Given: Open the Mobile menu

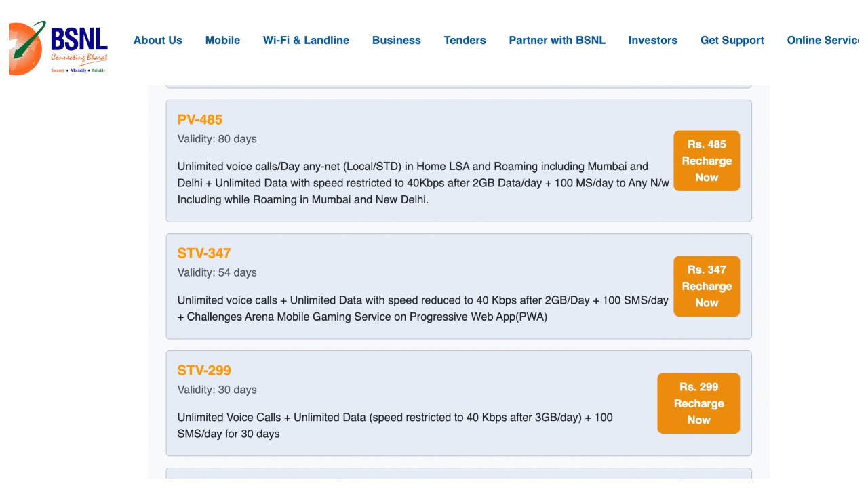Looking at the screenshot, I should [x=222, y=40].
